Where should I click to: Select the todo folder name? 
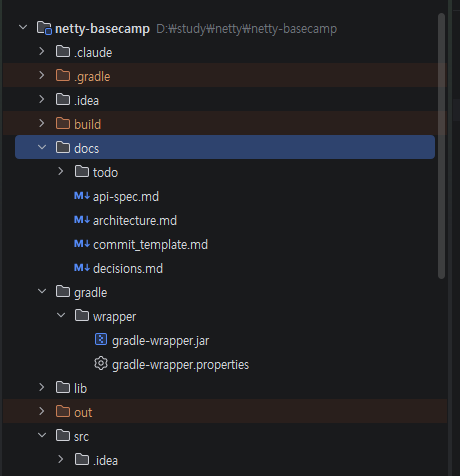[x=105, y=173]
